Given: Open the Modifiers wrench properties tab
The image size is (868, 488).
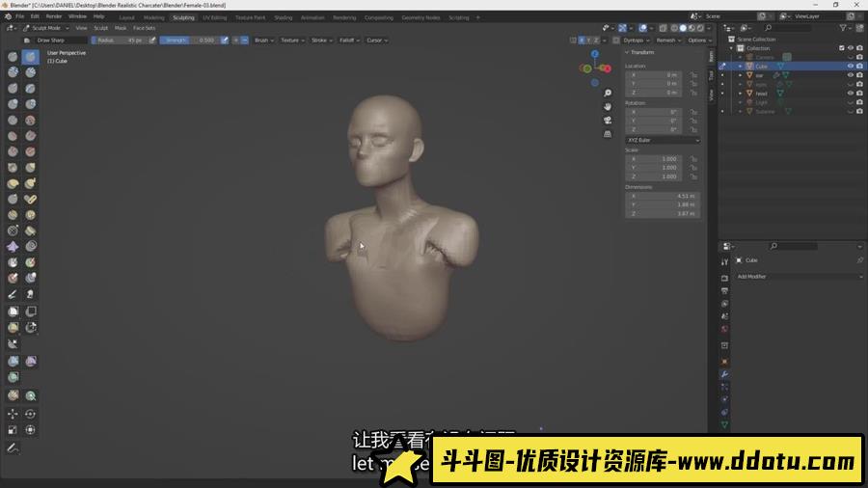Looking at the screenshot, I should click(724, 374).
